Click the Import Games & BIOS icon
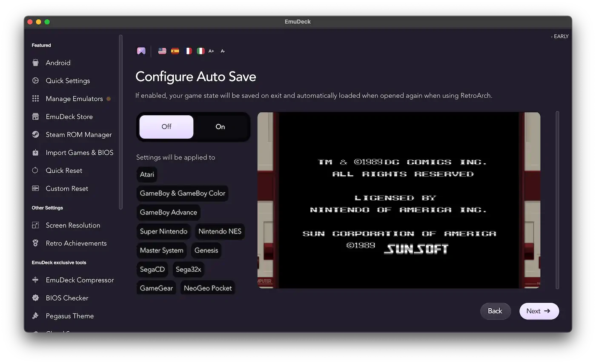596x364 pixels. point(36,152)
